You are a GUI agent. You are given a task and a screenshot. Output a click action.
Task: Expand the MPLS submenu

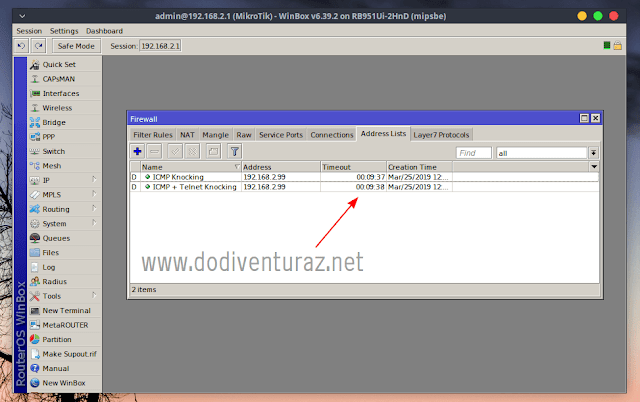94,194
